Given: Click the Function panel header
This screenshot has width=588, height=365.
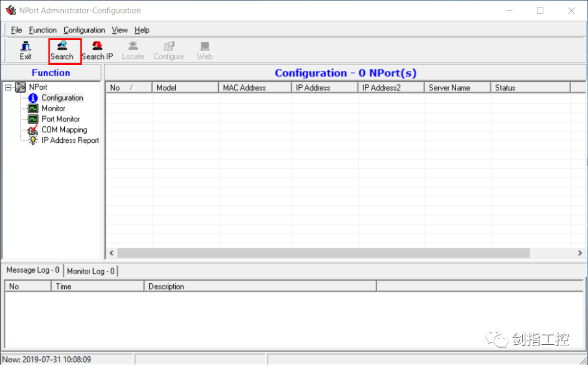Looking at the screenshot, I should tap(51, 73).
